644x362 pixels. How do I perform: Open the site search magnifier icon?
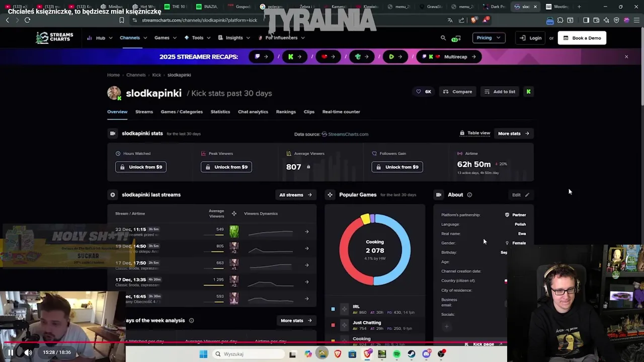443,38
